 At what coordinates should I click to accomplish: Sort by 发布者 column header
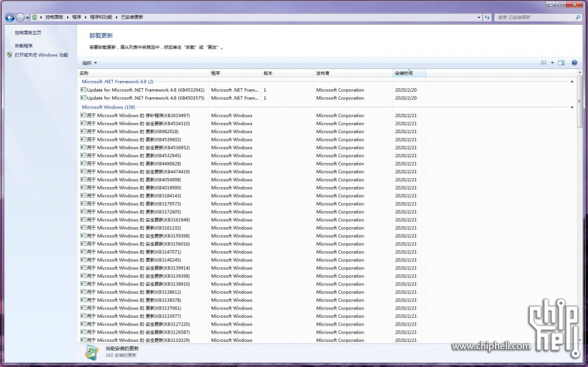coord(353,73)
